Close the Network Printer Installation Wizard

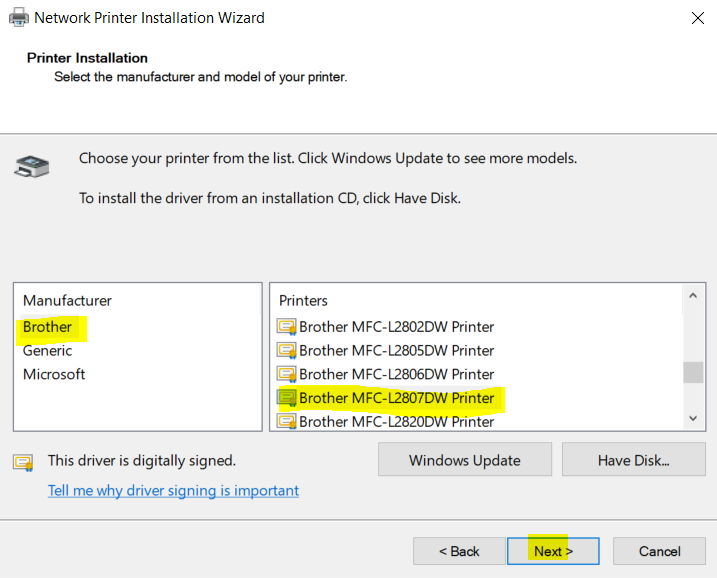point(698,18)
